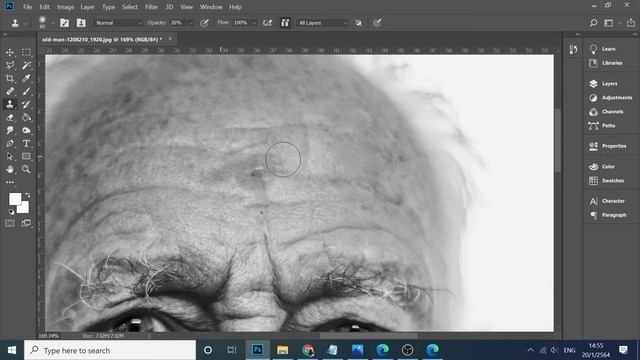The height and width of the screenshot is (360, 640).
Task: Select the Brush tool
Action: click(x=26, y=91)
